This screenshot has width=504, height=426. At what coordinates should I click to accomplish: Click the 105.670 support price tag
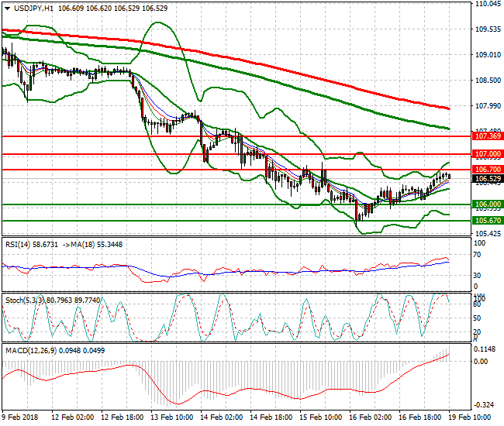487,221
